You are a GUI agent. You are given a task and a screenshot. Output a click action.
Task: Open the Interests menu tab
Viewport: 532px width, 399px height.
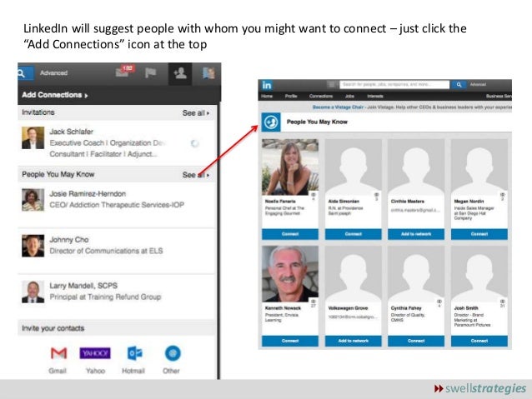[375, 97]
